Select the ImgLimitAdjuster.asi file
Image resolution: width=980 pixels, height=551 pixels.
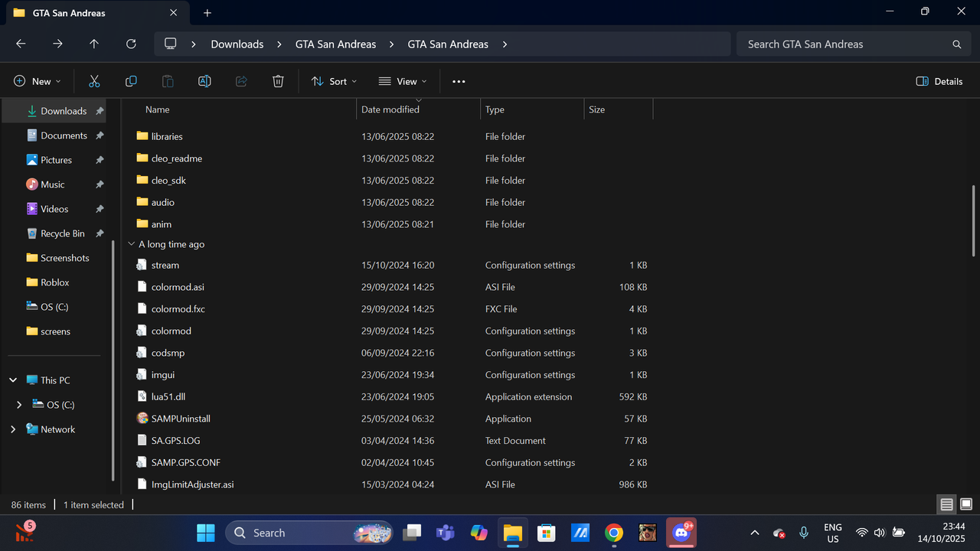[x=192, y=484]
